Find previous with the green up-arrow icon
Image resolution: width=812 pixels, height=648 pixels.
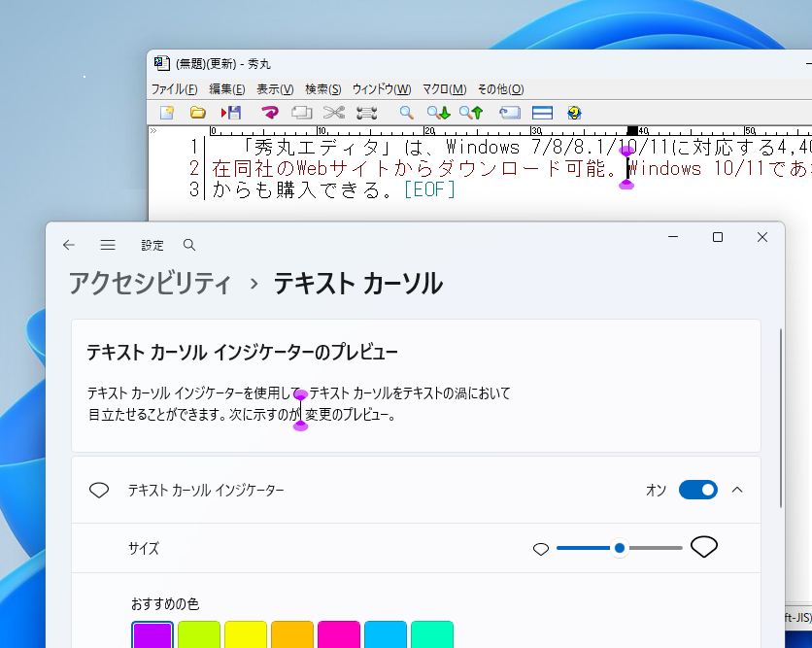pos(471,113)
